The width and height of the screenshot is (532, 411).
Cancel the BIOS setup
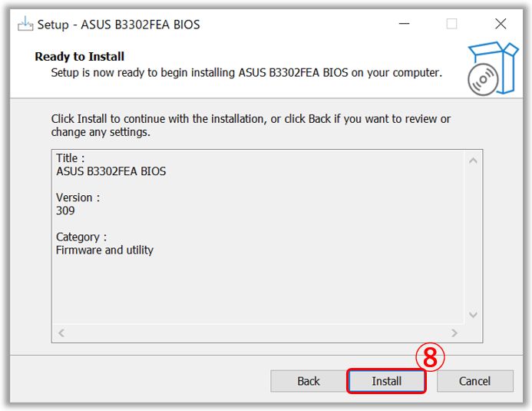(x=475, y=381)
